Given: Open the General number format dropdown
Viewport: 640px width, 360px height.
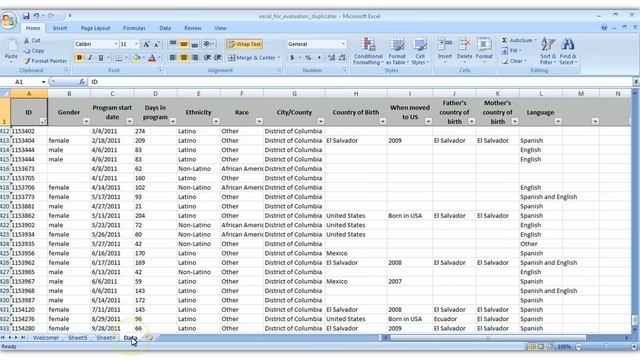Looking at the screenshot, I should pyautogui.click(x=342, y=44).
